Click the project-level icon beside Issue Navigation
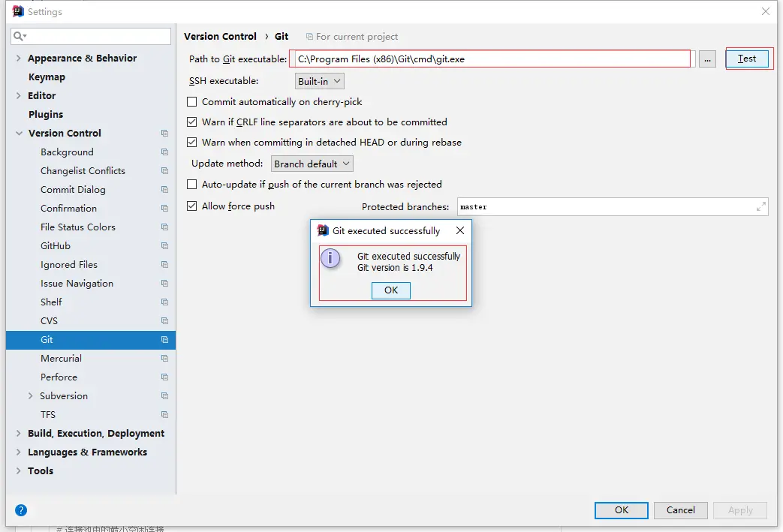 pos(165,284)
